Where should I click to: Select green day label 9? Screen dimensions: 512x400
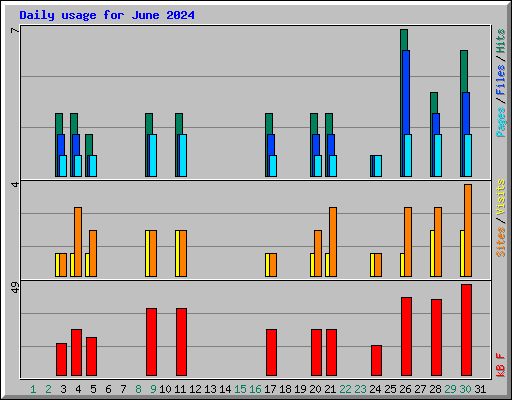pyautogui.click(x=153, y=389)
